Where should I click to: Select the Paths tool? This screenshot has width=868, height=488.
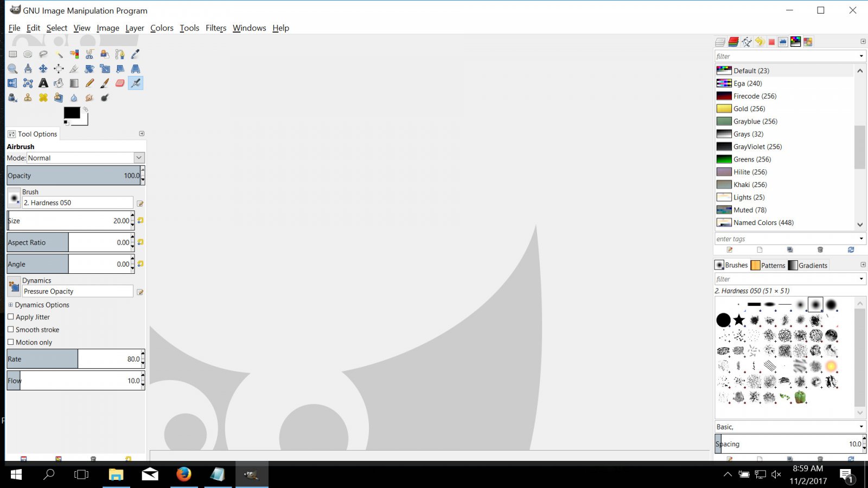click(x=120, y=54)
